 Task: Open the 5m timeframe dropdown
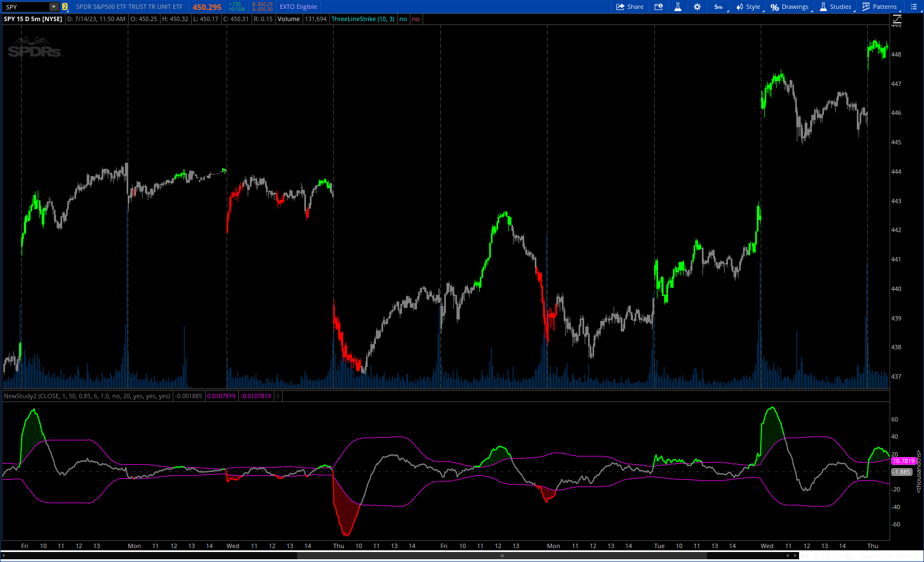click(719, 7)
